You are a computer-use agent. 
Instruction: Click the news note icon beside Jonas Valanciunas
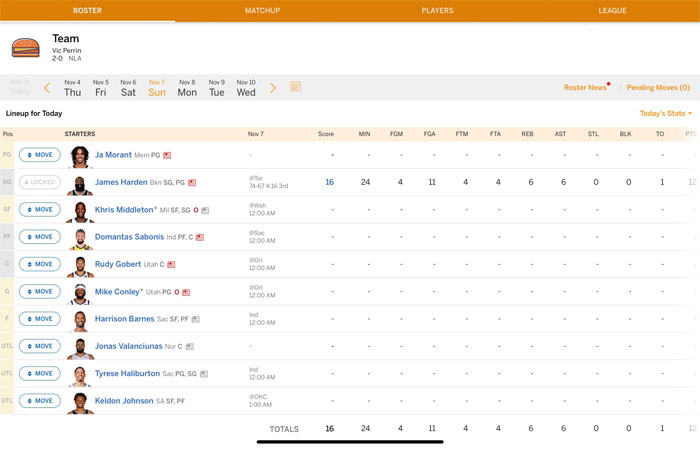pyautogui.click(x=190, y=346)
